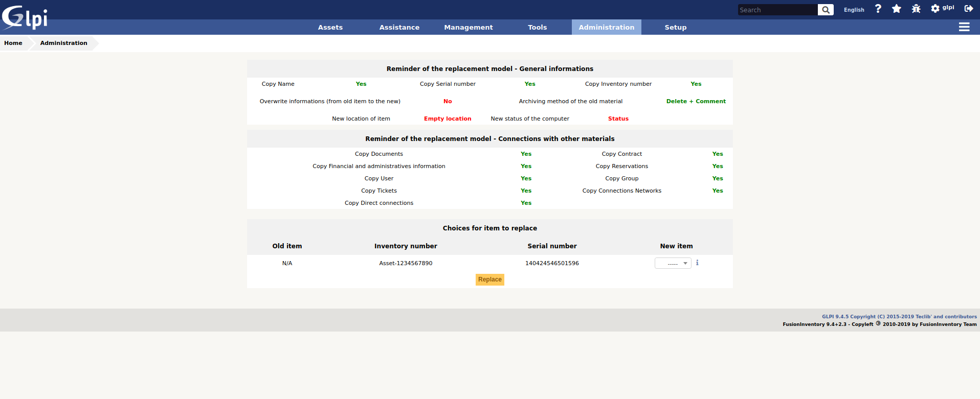Screen dimensions: 980x399
Task: Expand the New item dropdown
Action: coord(673,263)
